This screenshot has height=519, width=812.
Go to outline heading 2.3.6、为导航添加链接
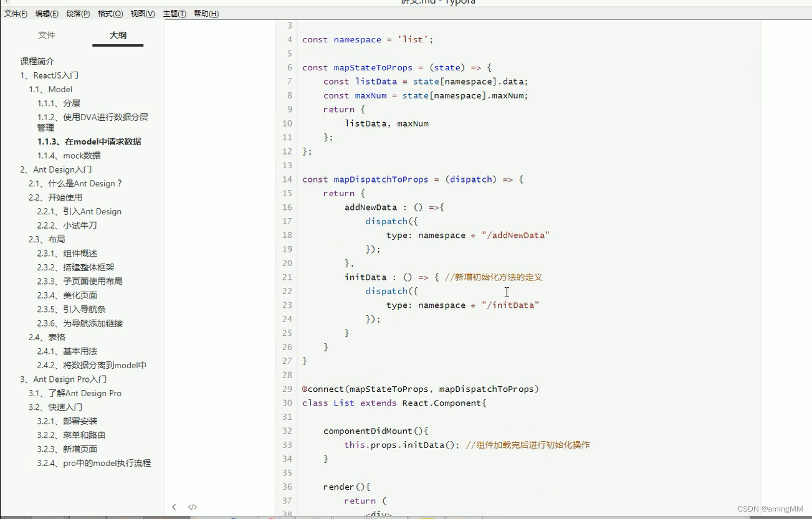click(80, 323)
